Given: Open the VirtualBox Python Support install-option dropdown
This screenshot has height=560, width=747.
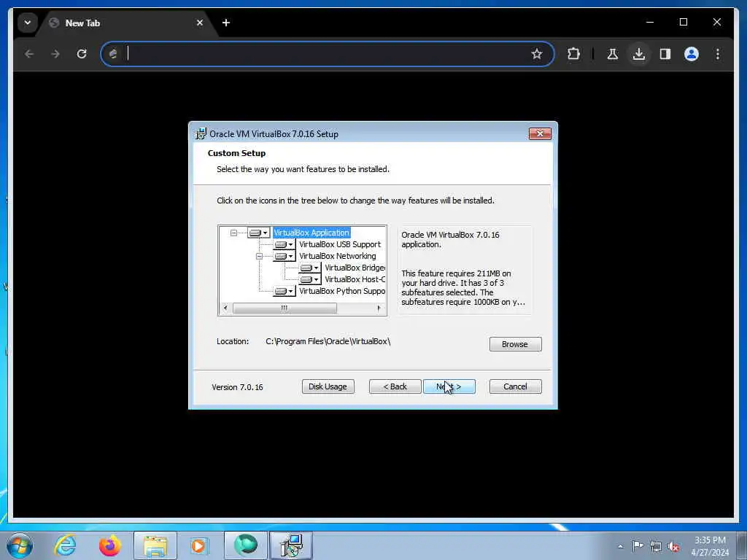Looking at the screenshot, I should (x=284, y=291).
